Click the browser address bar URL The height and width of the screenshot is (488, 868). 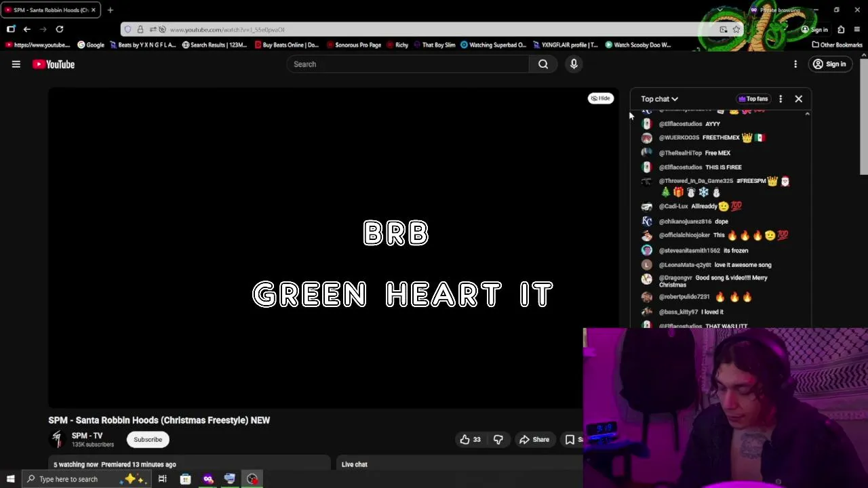[227, 30]
